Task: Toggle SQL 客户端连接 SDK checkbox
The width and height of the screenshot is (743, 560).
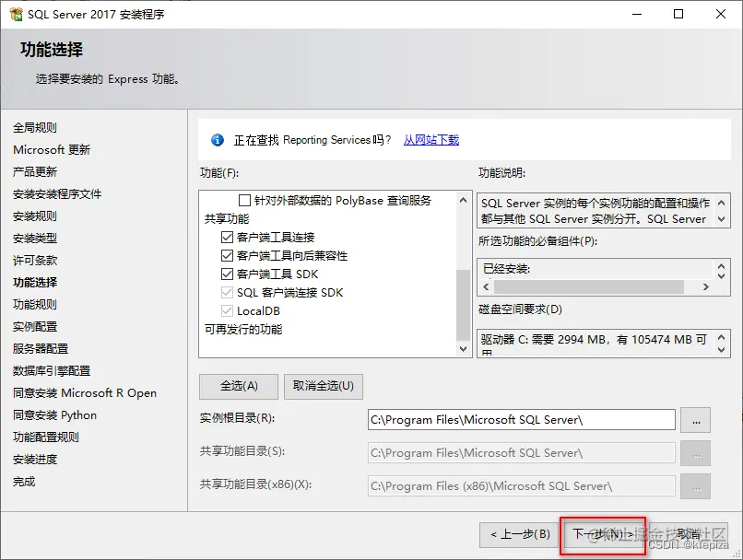Action: pos(227,293)
